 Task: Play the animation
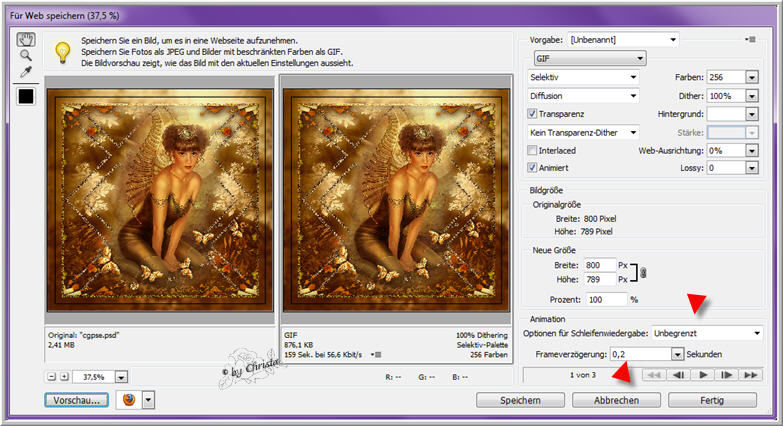[x=703, y=375]
